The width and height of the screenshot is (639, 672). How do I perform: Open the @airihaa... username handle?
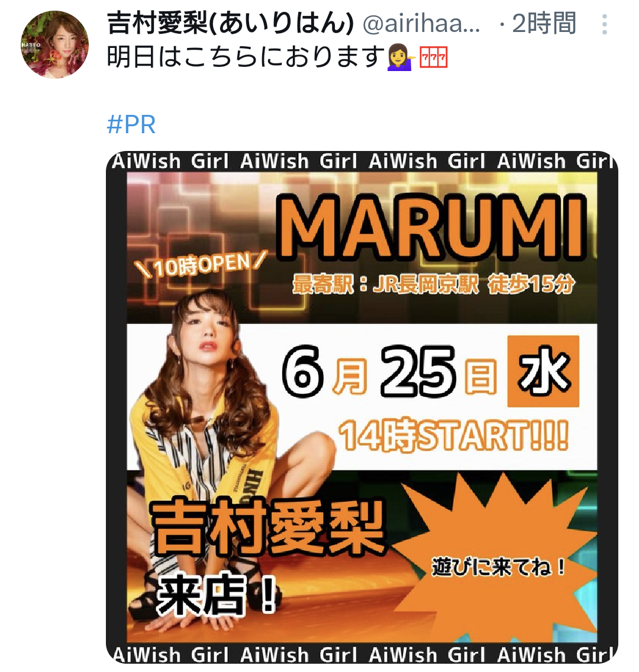coord(421,24)
